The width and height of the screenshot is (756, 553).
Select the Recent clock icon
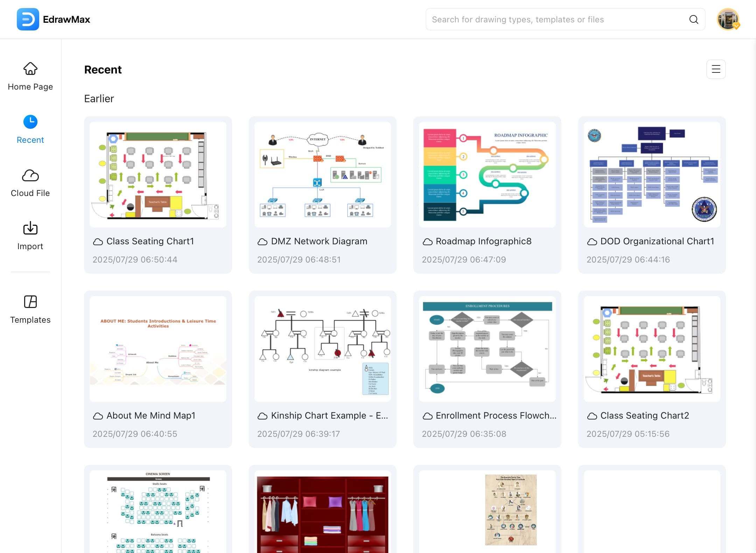tap(30, 122)
